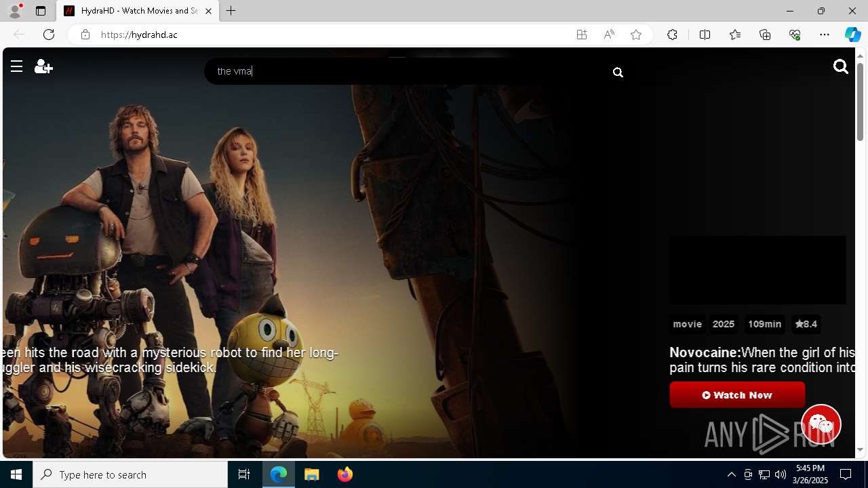The image size is (868, 488).
Task: Submit search with magnifier in search box
Action: coord(618,72)
